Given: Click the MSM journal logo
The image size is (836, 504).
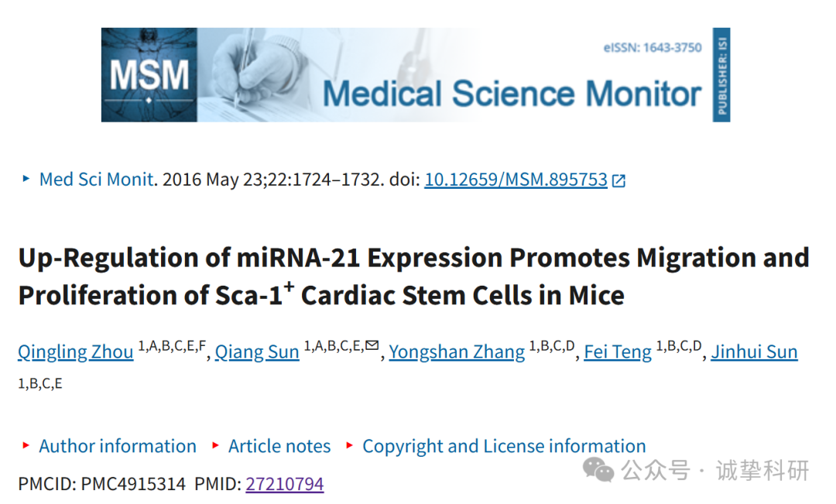Looking at the screenshot, I should tap(149, 74).
